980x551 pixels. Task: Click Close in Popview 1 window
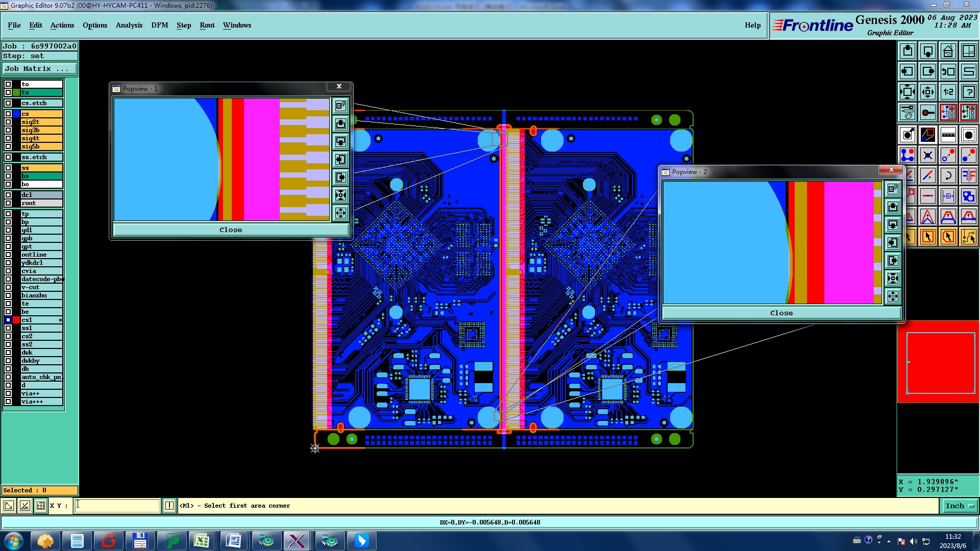tap(231, 230)
